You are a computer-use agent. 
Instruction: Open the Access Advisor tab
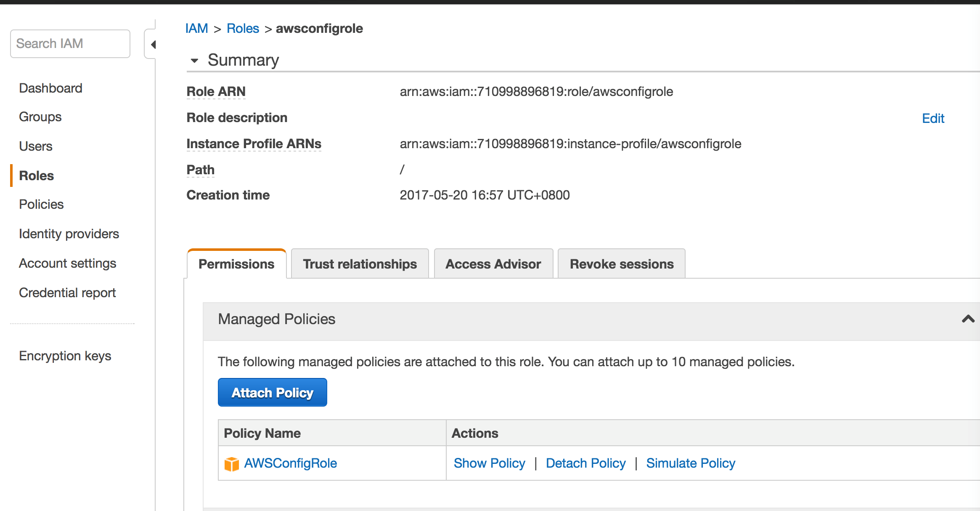pyautogui.click(x=493, y=264)
